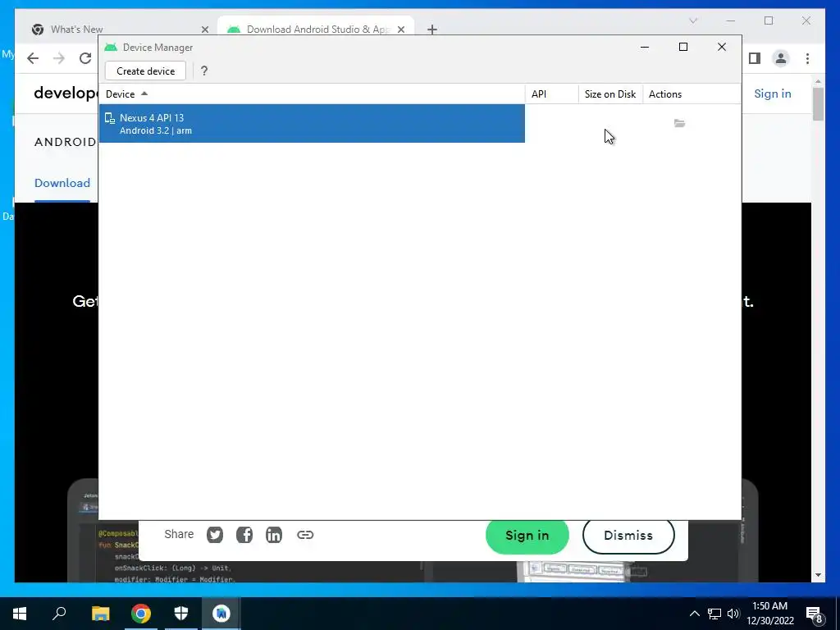Image resolution: width=840 pixels, height=630 pixels.
Task: Go forward in Chrome browser
Action: 59,58
